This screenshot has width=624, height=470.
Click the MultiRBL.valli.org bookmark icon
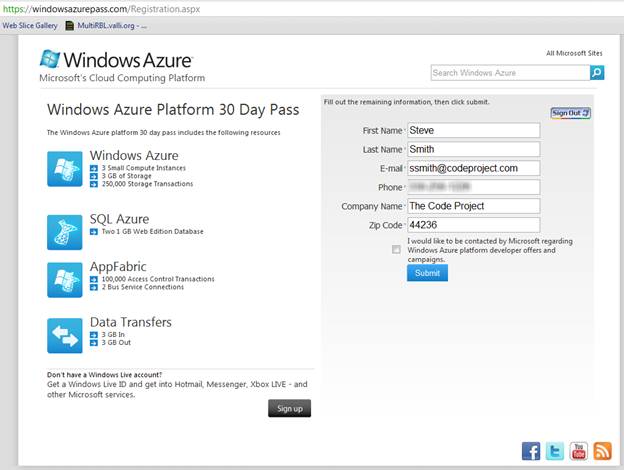click(70, 26)
